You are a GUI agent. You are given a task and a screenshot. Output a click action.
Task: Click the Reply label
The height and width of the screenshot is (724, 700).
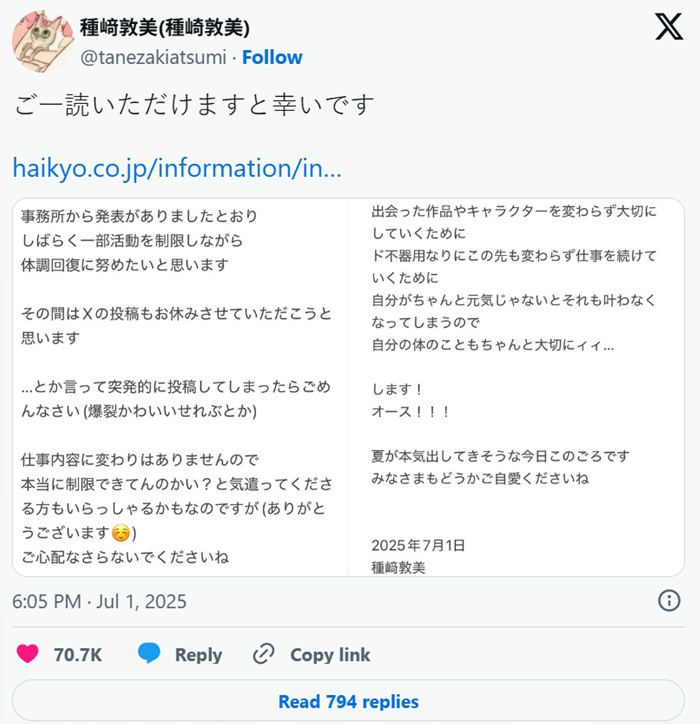pyautogui.click(x=199, y=655)
